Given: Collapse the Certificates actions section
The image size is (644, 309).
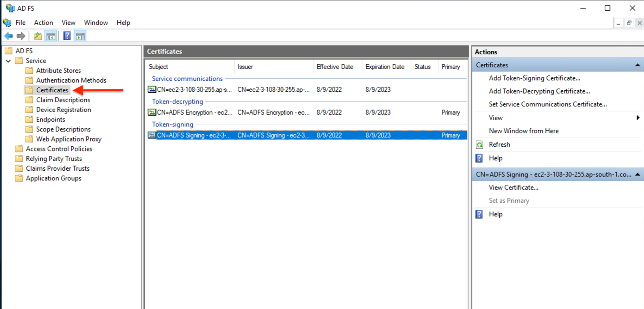Looking at the screenshot, I should [x=637, y=65].
